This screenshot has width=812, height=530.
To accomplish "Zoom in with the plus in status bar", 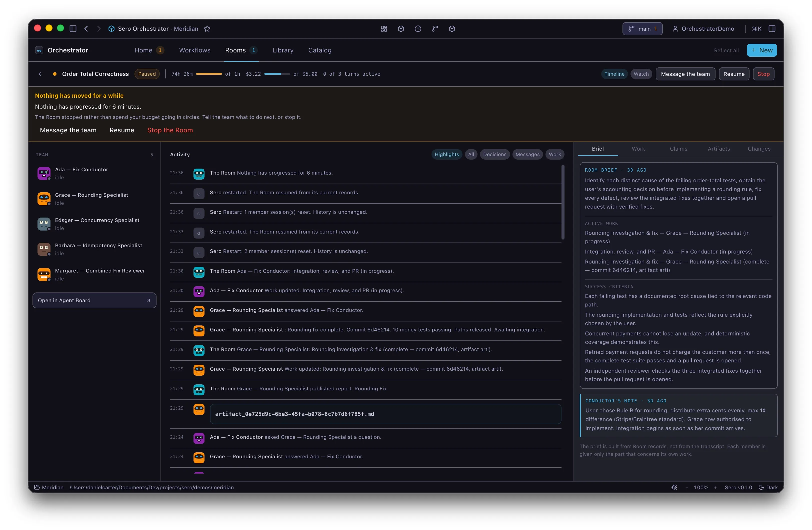I will coord(715,487).
